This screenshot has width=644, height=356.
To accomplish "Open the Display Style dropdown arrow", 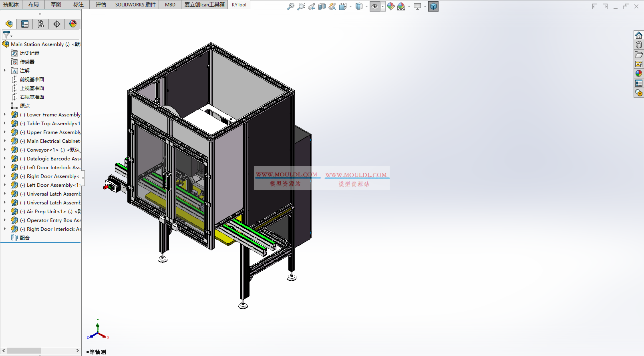I will click(366, 6).
